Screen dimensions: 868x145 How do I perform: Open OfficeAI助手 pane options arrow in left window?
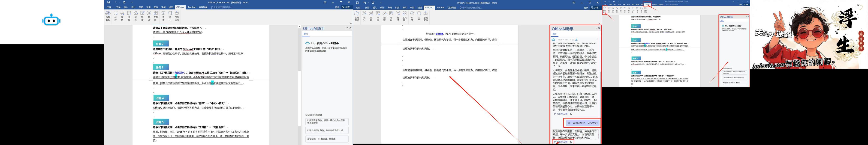pos(347,28)
